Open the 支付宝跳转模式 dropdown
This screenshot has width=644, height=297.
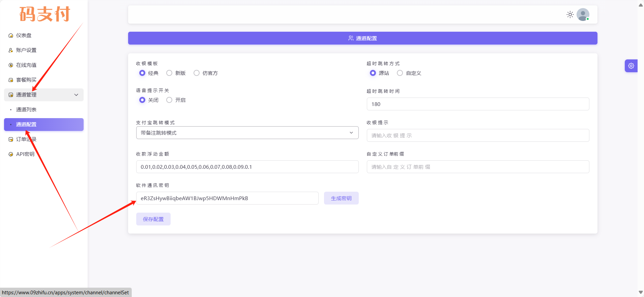click(x=247, y=133)
